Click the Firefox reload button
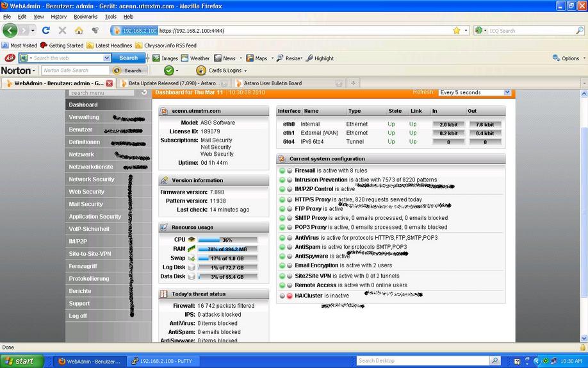 click(x=45, y=30)
